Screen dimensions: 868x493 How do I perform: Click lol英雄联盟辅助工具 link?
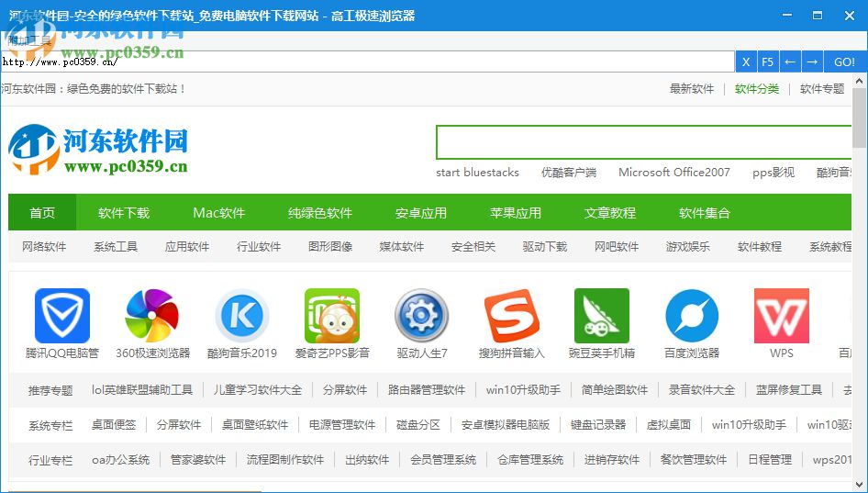142,390
